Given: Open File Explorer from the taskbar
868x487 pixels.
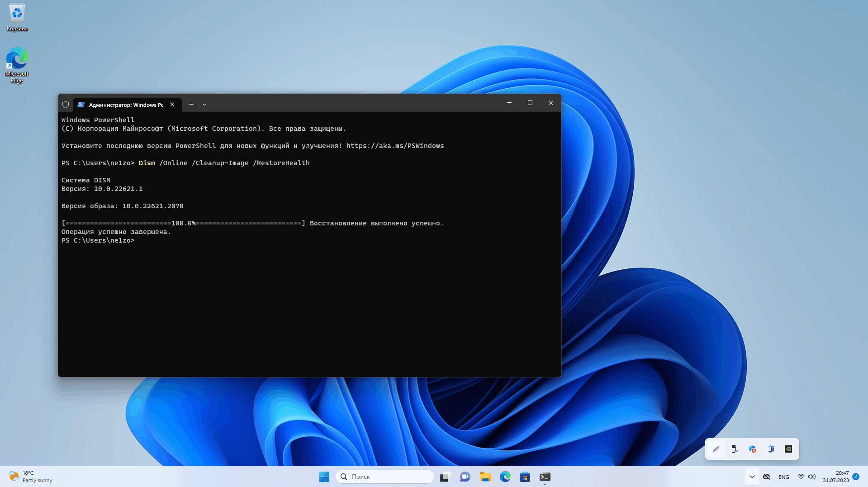Looking at the screenshot, I should pyautogui.click(x=485, y=477).
